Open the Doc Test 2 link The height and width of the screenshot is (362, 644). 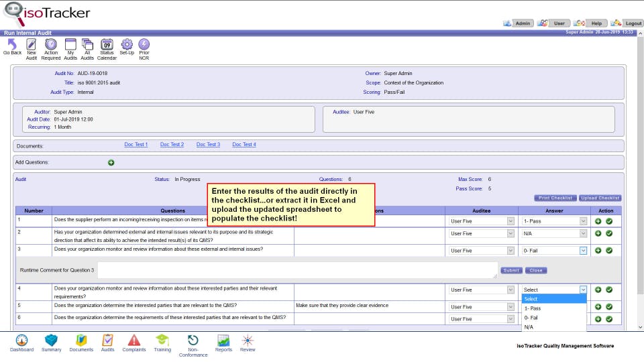pos(172,145)
